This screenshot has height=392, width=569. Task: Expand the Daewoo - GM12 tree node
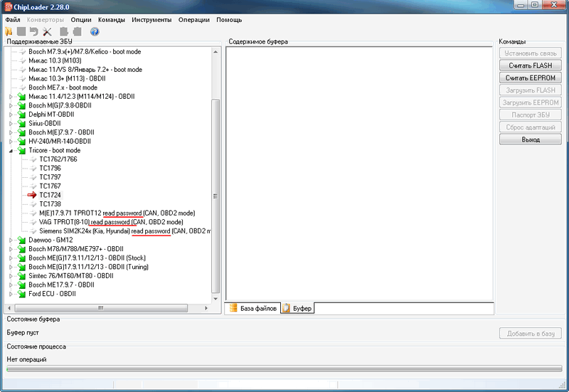click(x=11, y=240)
